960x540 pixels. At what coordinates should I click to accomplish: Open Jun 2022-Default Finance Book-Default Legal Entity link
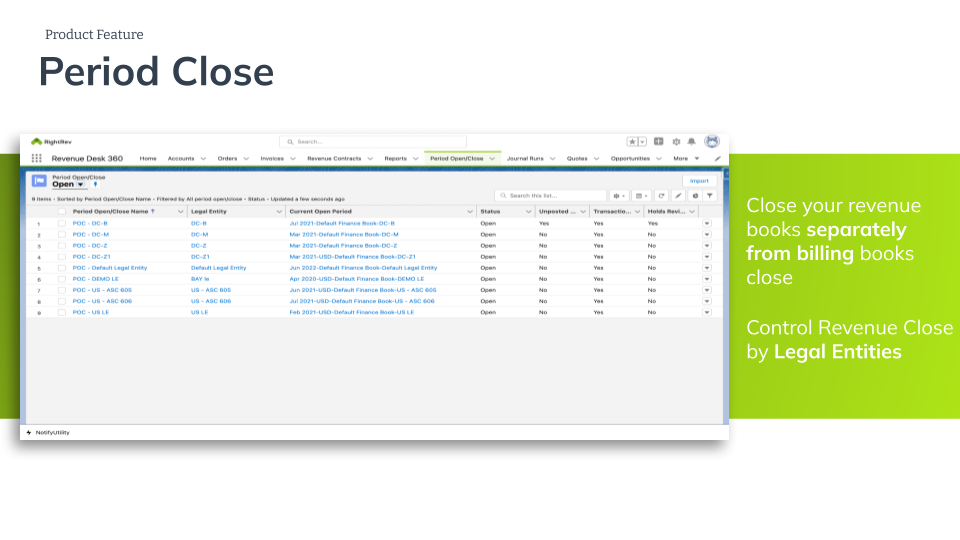pyautogui.click(x=363, y=268)
